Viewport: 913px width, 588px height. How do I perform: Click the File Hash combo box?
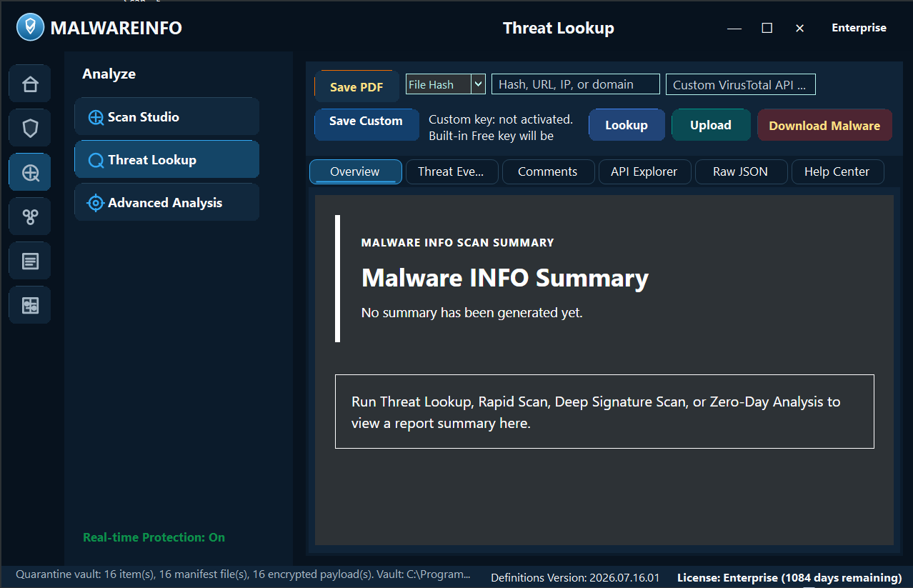tap(446, 84)
